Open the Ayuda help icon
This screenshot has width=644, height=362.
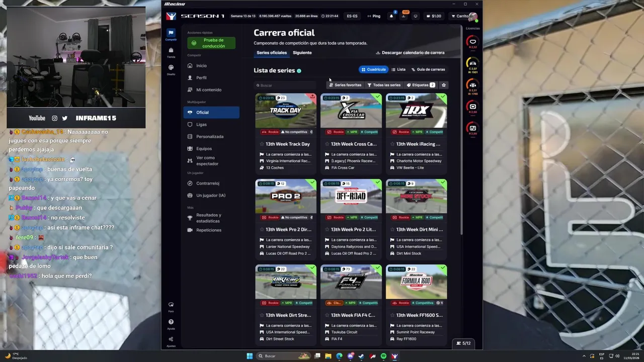click(x=171, y=322)
